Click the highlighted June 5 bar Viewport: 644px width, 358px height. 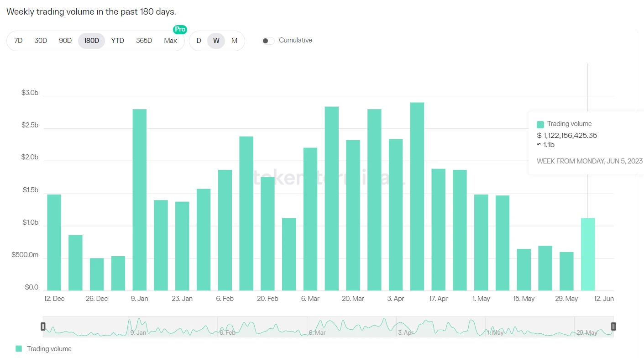click(587, 254)
